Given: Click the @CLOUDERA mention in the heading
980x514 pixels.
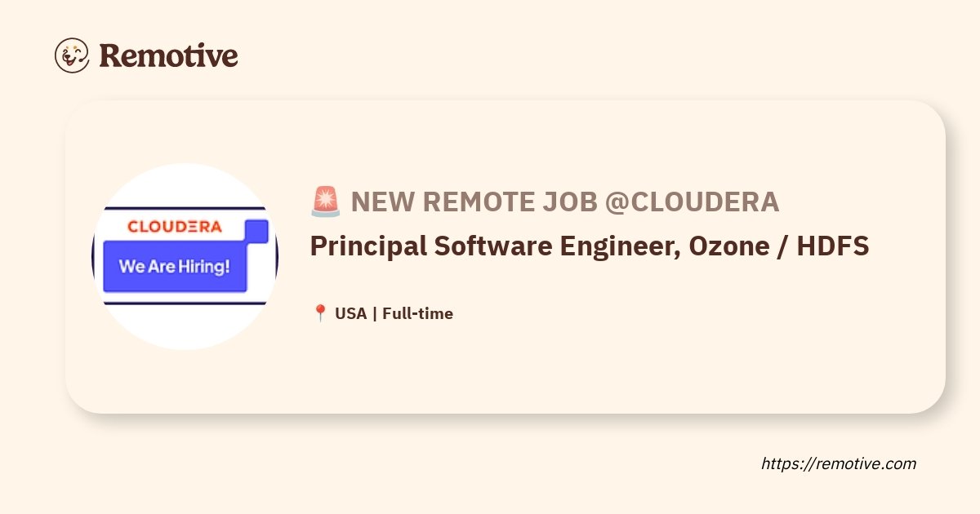Looking at the screenshot, I should [692, 202].
